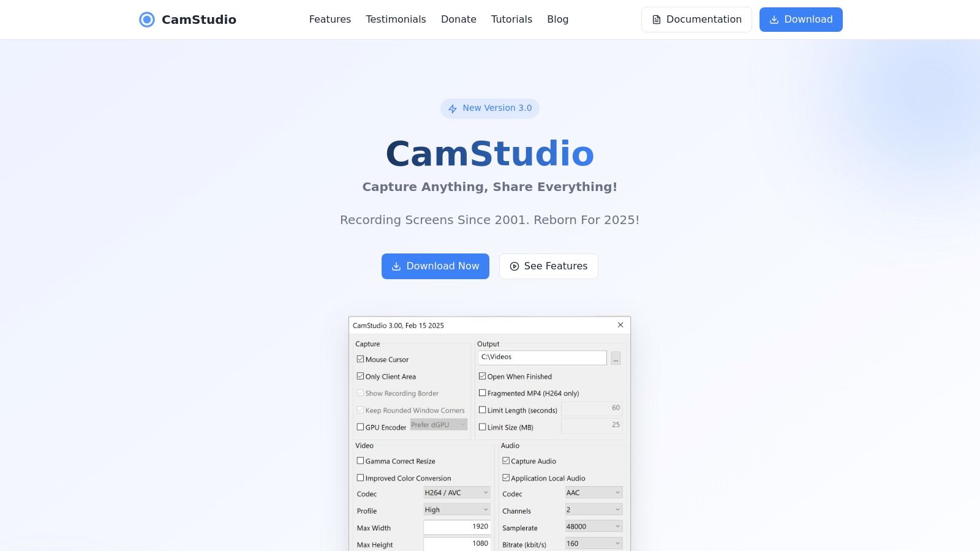The image size is (980, 551).
Task: Open the Profile dropdown set to High
Action: pyautogui.click(x=456, y=509)
